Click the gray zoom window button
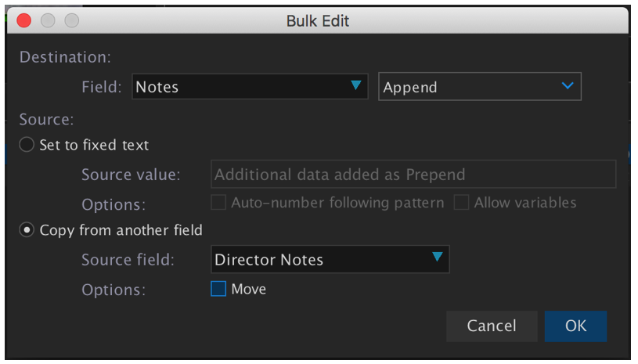This screenshot has width=638, height=364. 72,21
